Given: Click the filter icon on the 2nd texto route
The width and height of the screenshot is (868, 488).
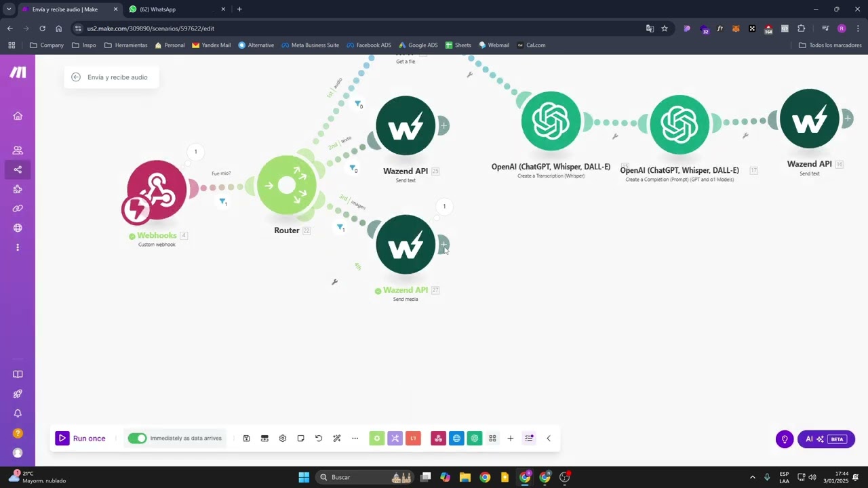Looking at the screenshot, I should tap(352, 167).
